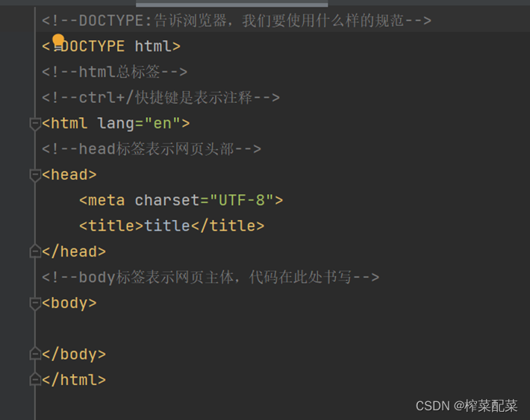530x420 pixels.
Task: Place cursor in the "en" lang value
Action: (163, 123)
